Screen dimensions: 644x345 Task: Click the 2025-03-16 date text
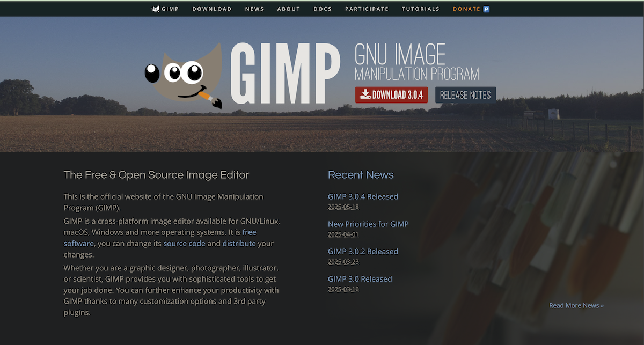coord(343,289)
